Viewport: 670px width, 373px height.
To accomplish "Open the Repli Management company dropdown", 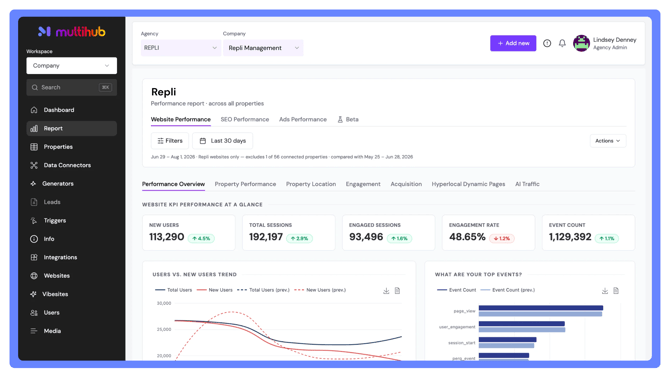I will [x=263, y=48].
